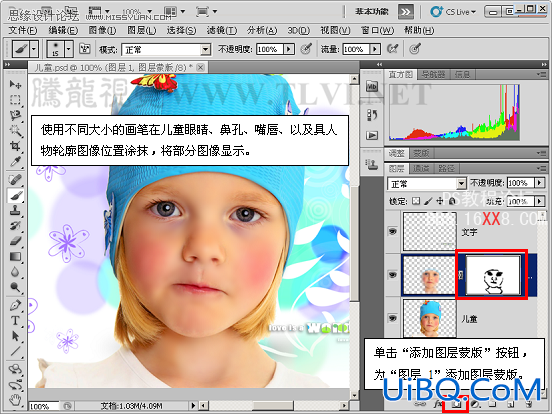
Task: Open the flow slider arrow
Action: [x=375, y=49]
